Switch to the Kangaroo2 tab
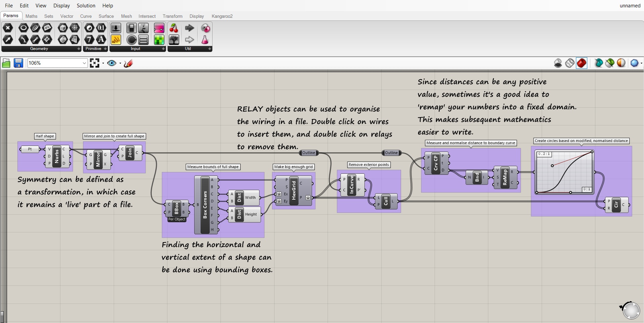 tap(222, 16)
